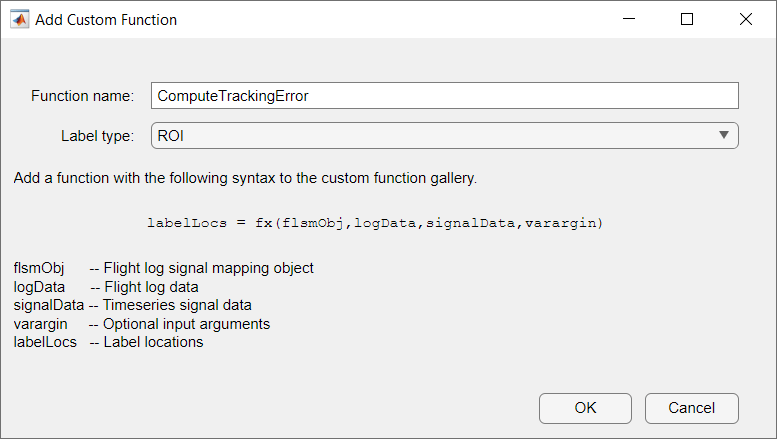Click the Function name text field
The height and width of the screenshot is (439, 777).
tap(444, 96)
